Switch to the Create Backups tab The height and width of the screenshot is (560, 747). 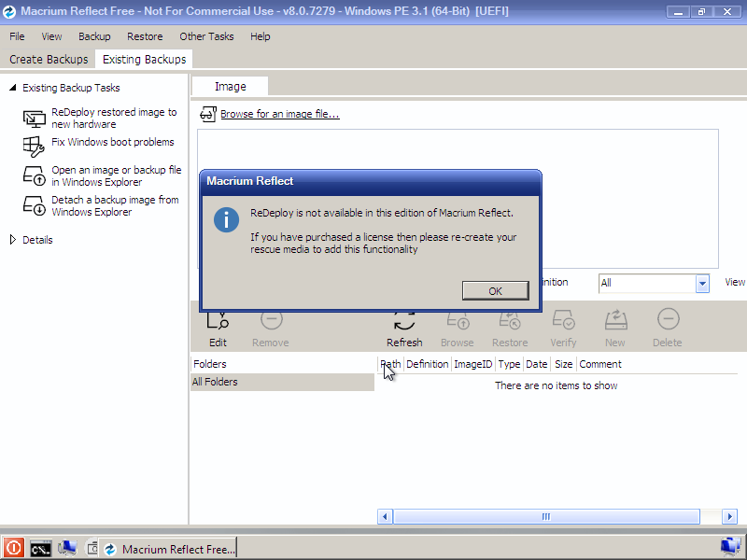49,59
